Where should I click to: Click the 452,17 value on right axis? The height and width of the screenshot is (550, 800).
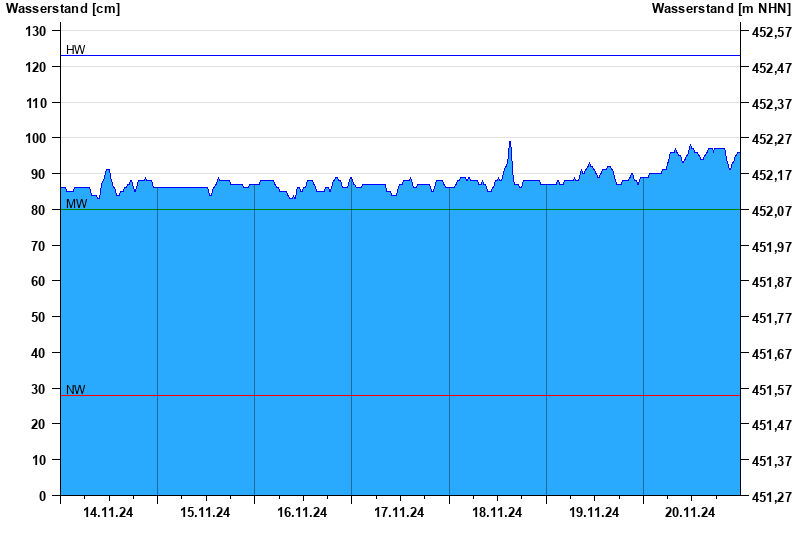point(772,175)
